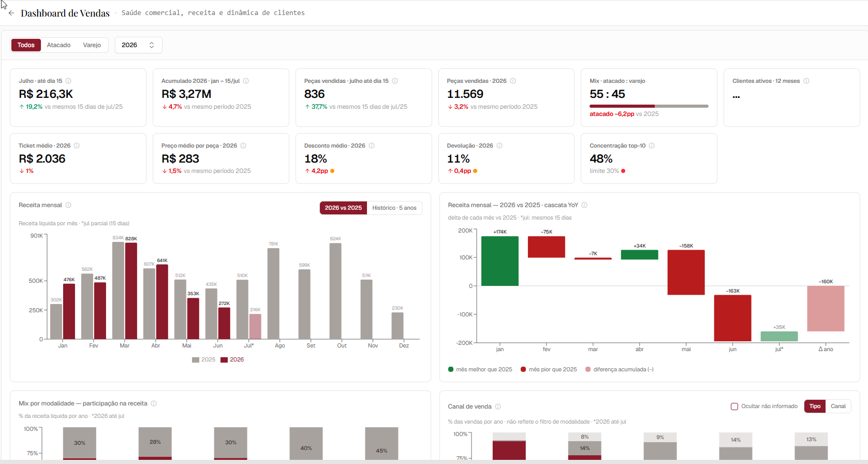Click atacado –6,2pp vs 2025 text

pos(624,114)
